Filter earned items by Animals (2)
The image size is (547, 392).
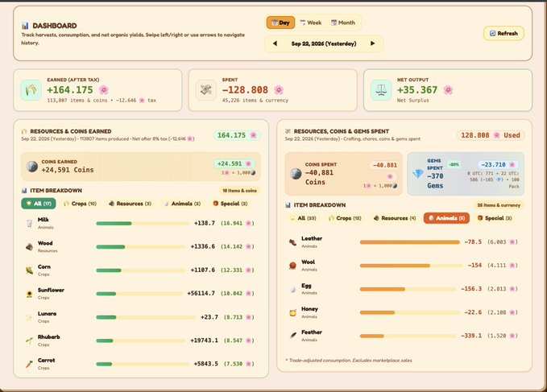pos(182,204)
